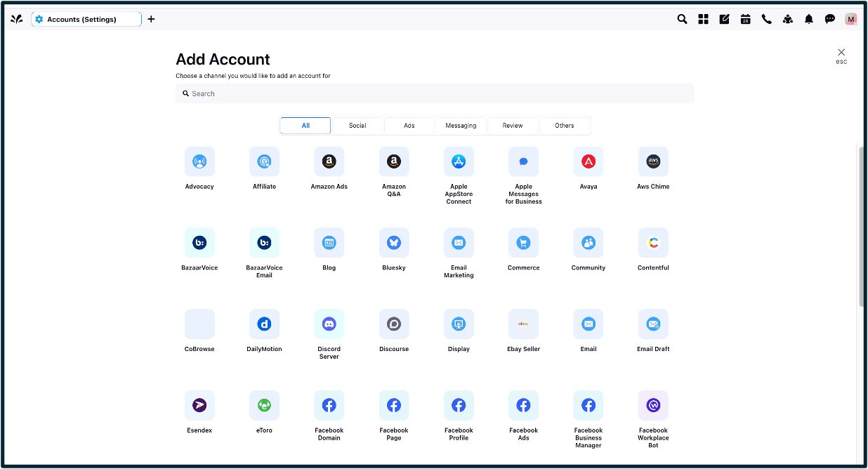Choose the Affiliate channel icon

pos(264,161)
